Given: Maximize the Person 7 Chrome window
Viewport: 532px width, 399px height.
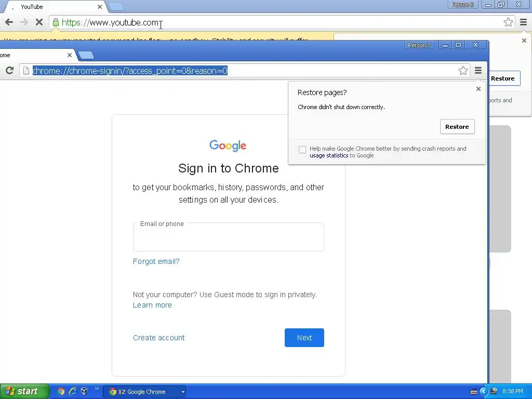Looking at the screenshot, I should click(458, 45).
